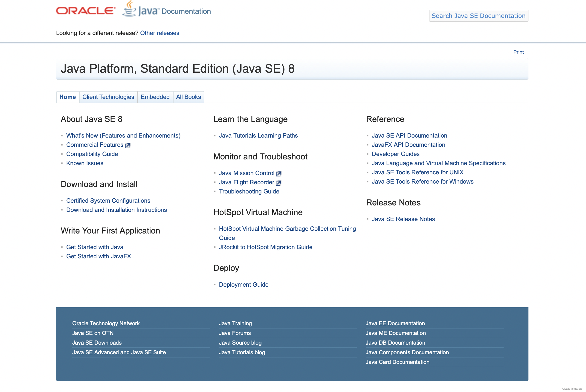Open the Other releases link
This screenshot has width=586, height=392.
(160, 33)
